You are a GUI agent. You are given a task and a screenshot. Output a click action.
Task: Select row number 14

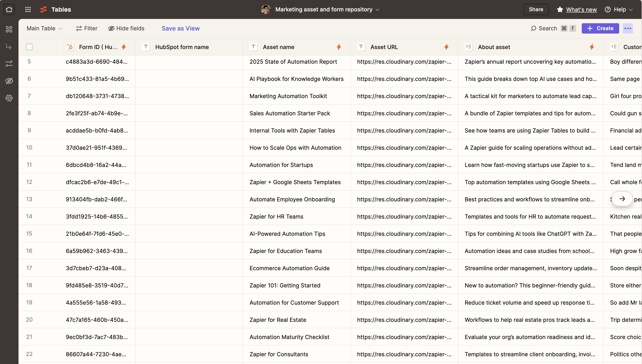pyautogui.click(x=29, y=216)
